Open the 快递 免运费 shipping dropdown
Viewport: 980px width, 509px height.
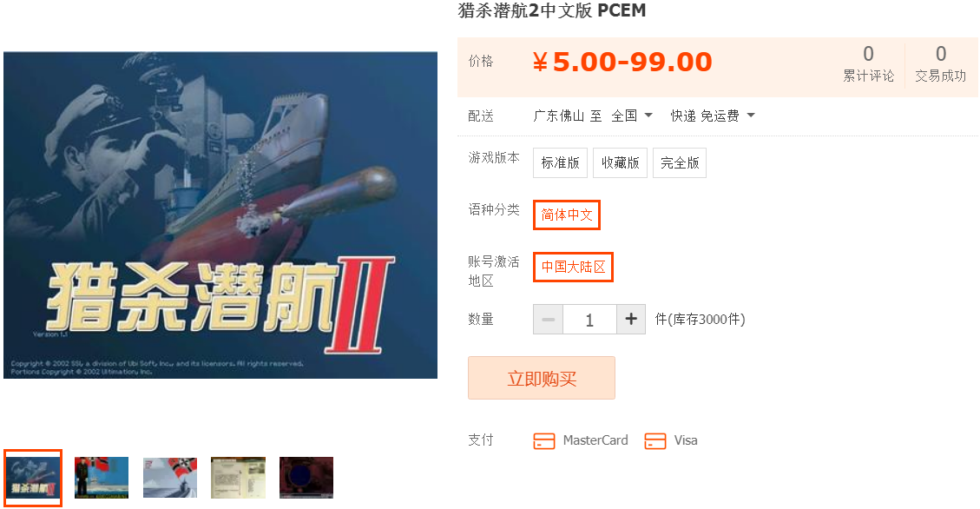(713, 116)
